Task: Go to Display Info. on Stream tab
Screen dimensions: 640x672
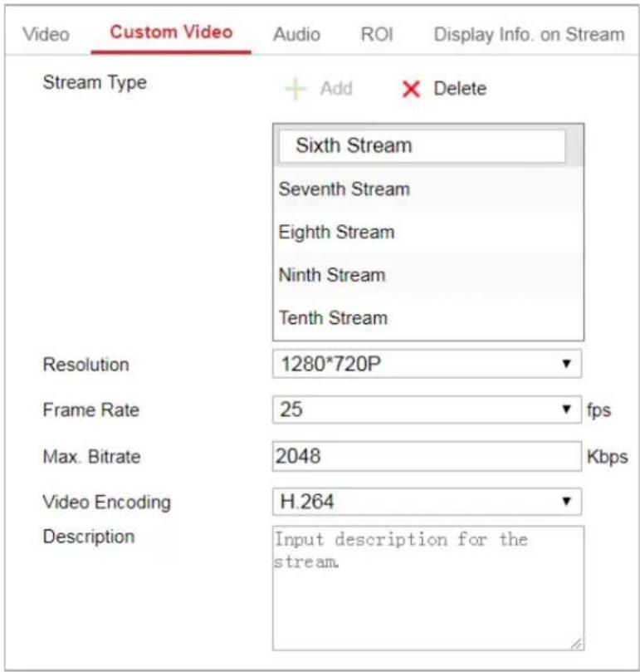Action: click(x=530, y=34)
